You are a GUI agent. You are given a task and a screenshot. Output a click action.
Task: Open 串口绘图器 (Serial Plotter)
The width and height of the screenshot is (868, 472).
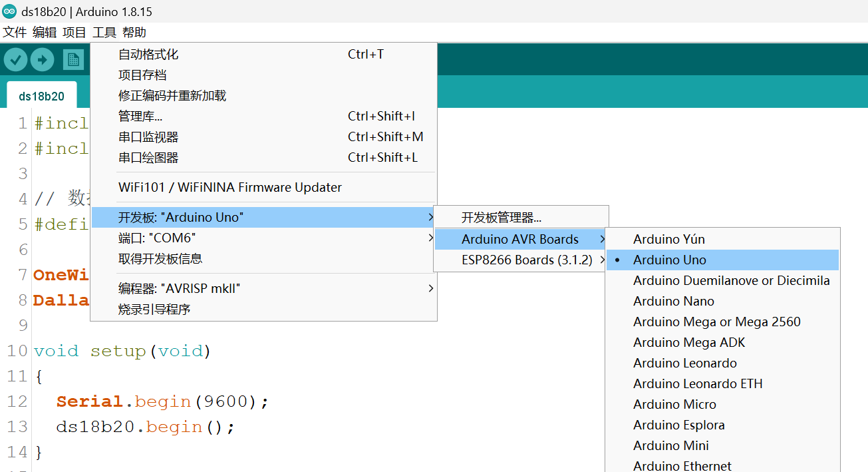(x=146, y=158)
